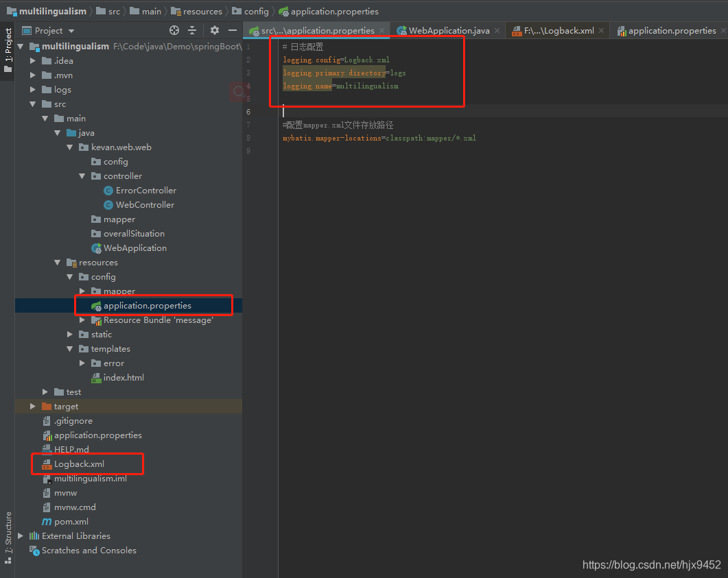
Task: Select config package folder icon under kevan.web.web
Action: pos(96,161)
